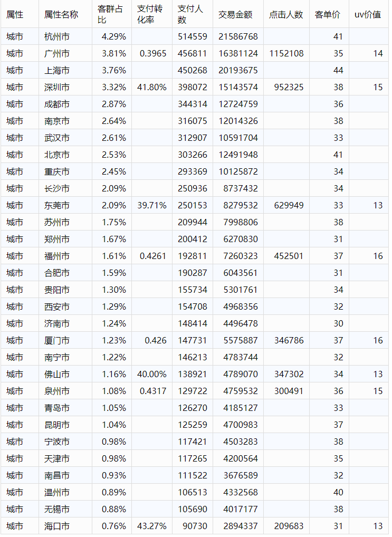Select 北京市 customer share 2.53%
This screenshot has height=537, width=392.
pyautogui.click(x=114, y=155)
